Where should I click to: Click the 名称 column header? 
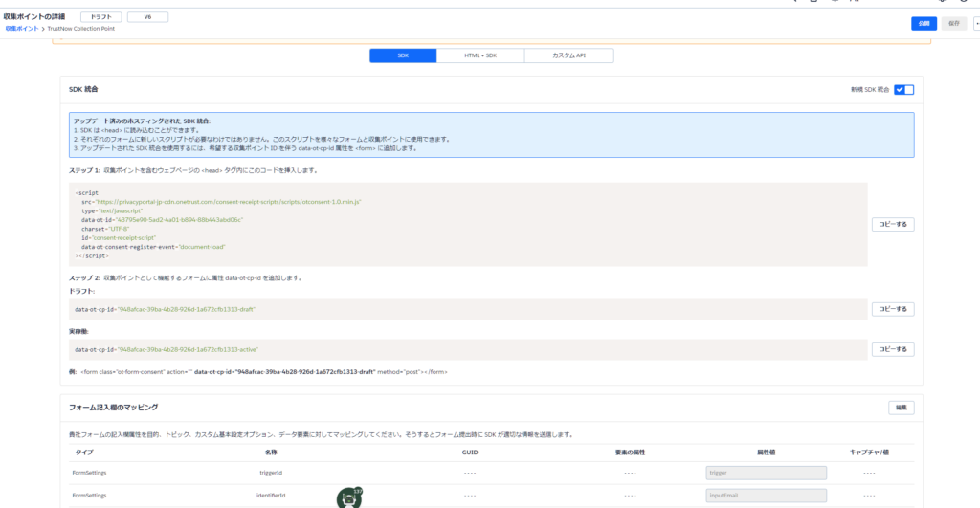pyautogui.click(x=271, y=451)
